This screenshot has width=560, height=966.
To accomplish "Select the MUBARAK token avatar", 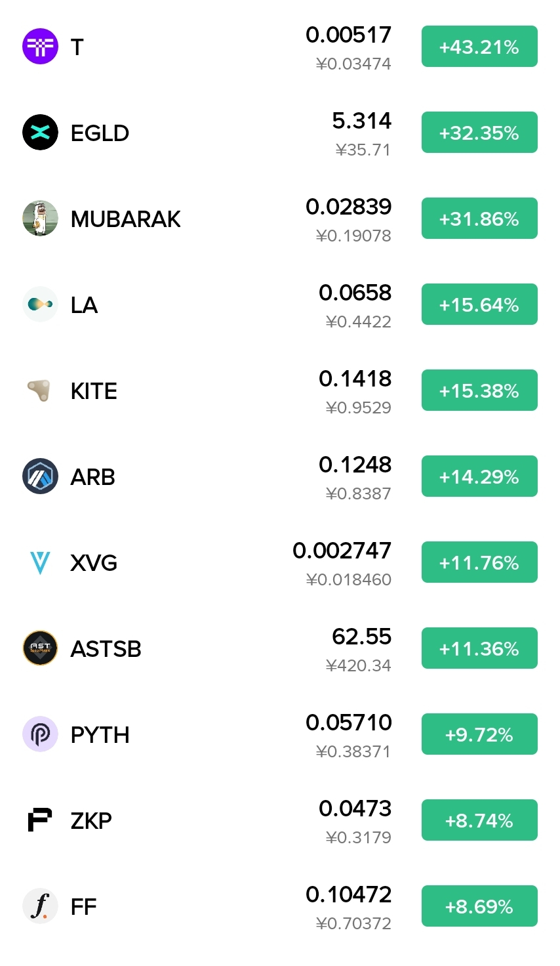I will (40, 219).
